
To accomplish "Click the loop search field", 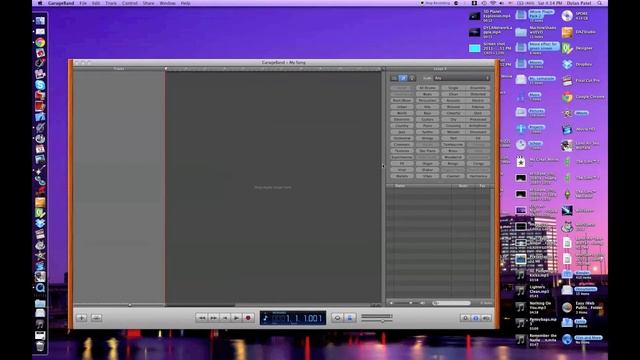I will click(x=451, y=303).
